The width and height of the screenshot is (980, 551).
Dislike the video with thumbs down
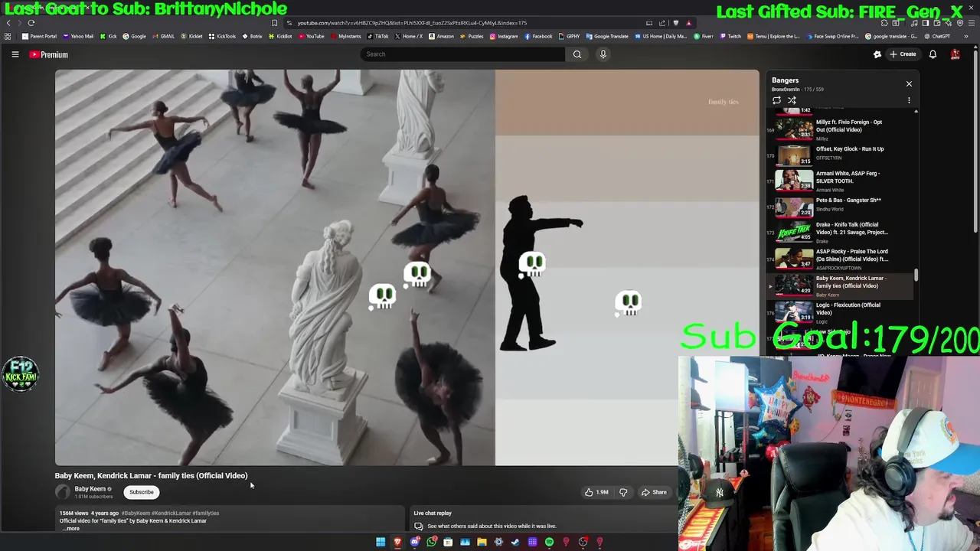tap(622, 492)
